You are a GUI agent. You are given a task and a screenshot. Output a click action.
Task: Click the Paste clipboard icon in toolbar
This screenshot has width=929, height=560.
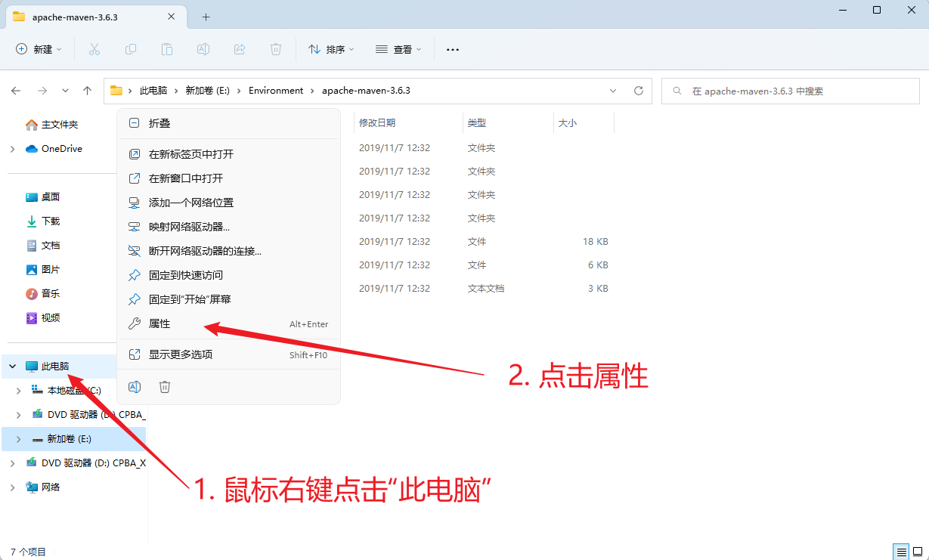click(x=167, y=49)
